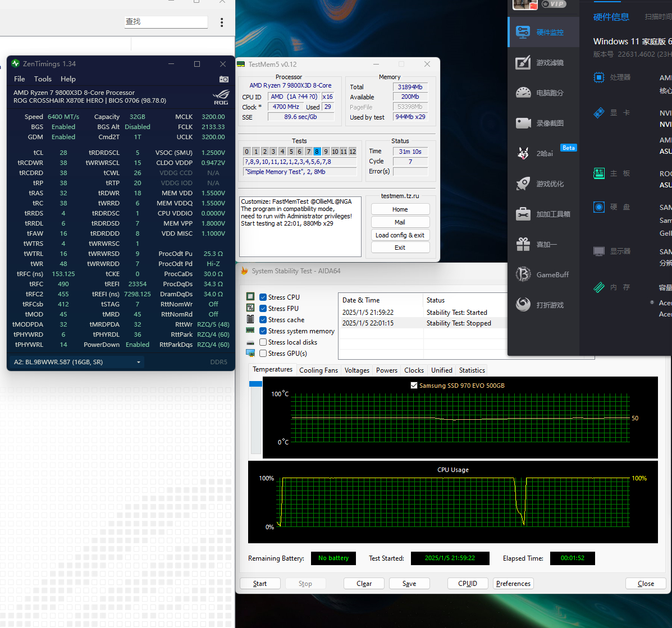Click the Save button in AIDA64
The height and width of the screenshot is (628, 672).
409,584
